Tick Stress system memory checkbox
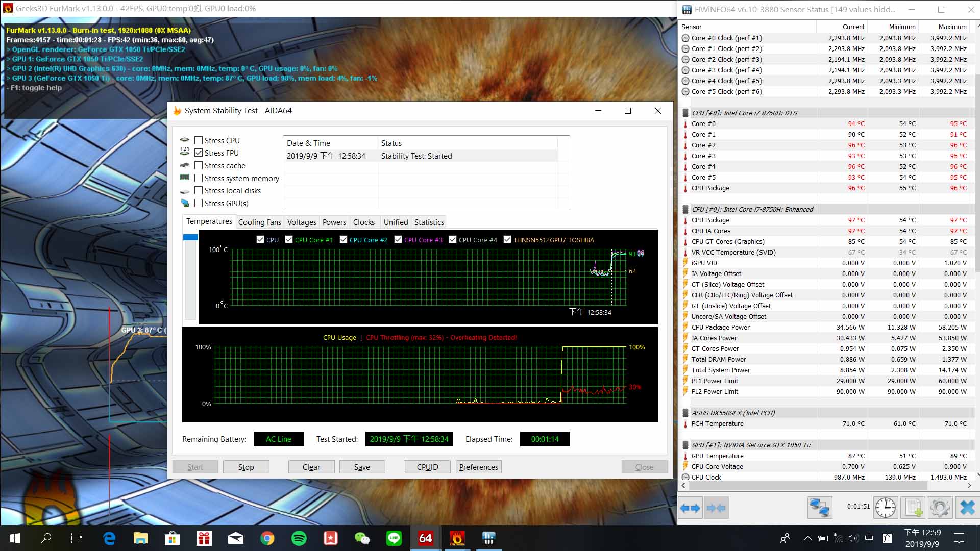This screenshot has width=980, height=551. click(x=199, y=178)
